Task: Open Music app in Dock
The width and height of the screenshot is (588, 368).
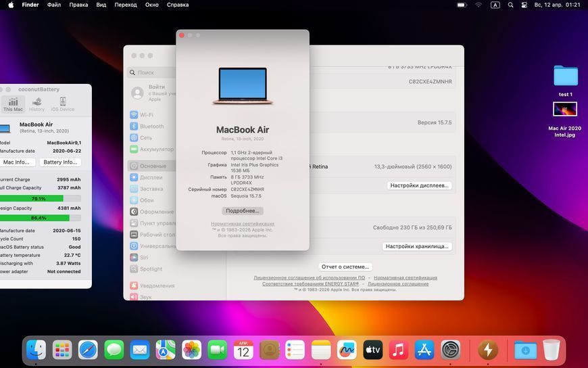Action: coord(399,350)
